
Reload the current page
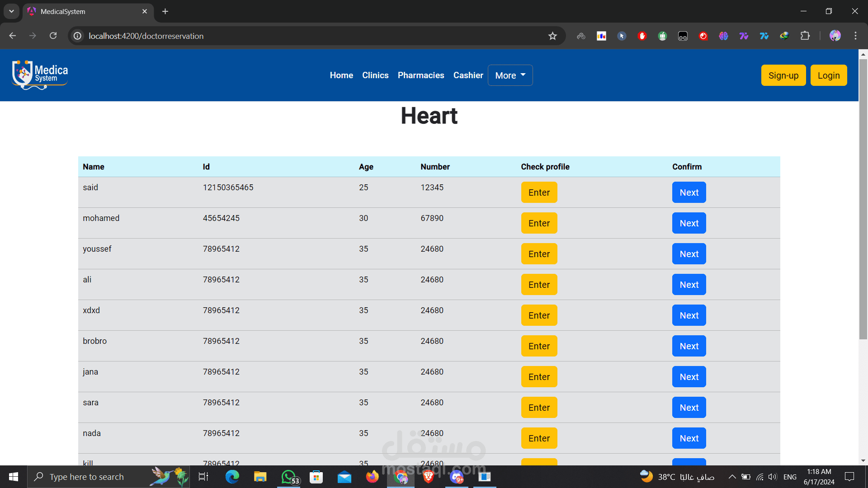pos(53,36)
